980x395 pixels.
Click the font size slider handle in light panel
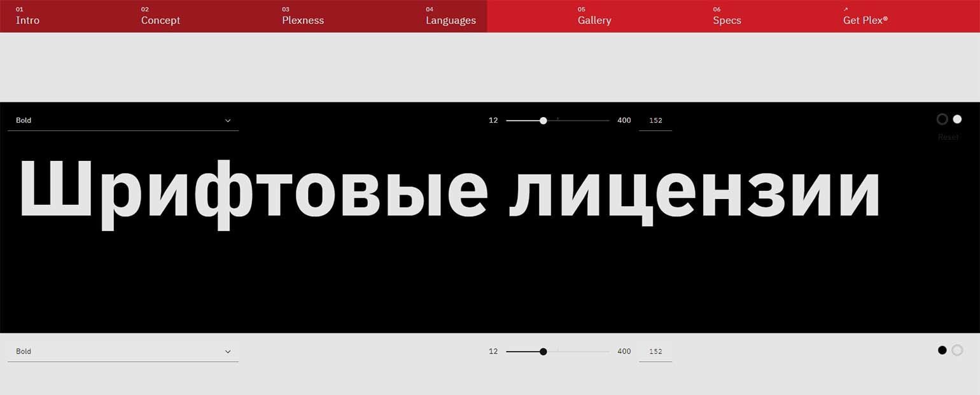point(543,351)
